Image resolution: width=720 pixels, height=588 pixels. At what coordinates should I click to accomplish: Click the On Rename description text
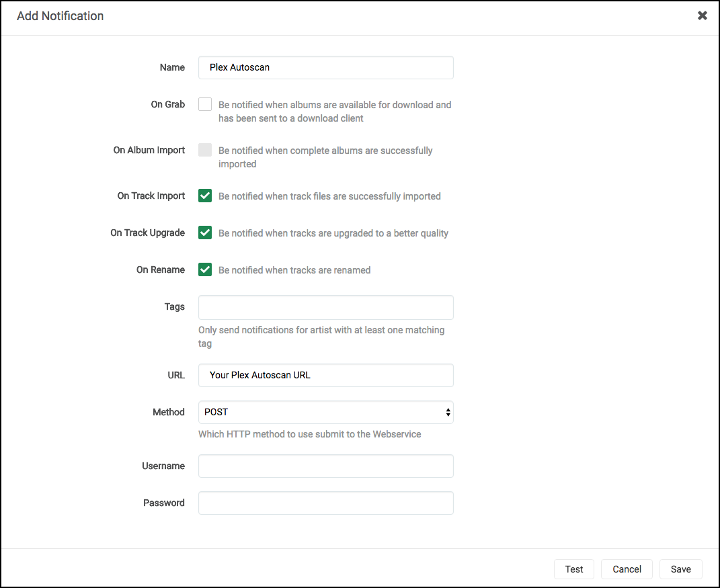pyautogui.click(x=294, y=270)
